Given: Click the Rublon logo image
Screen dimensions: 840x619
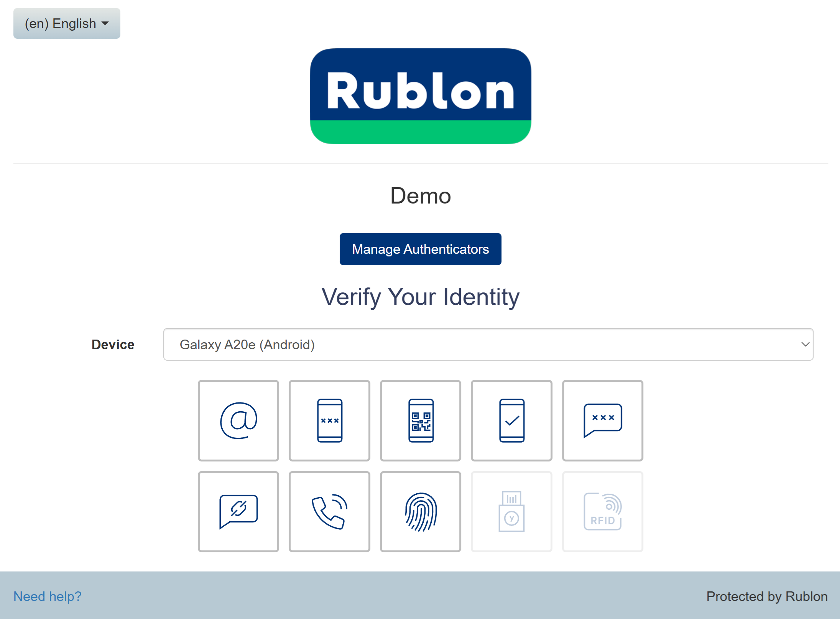Looking at the screenshot, I should (x=420, y=96).
